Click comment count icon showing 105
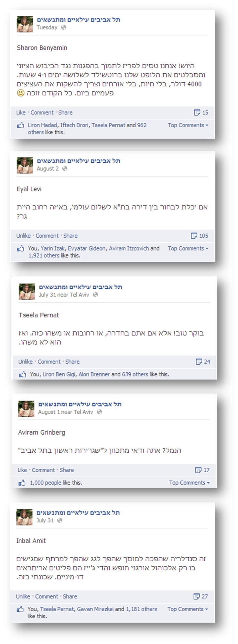 pos(194,236)
